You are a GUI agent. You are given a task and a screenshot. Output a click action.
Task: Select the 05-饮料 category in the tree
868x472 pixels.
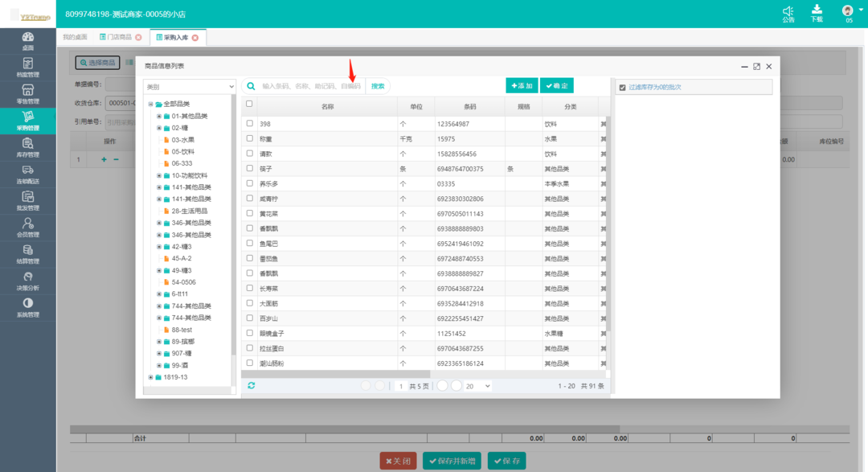click(x=182, y=151)
